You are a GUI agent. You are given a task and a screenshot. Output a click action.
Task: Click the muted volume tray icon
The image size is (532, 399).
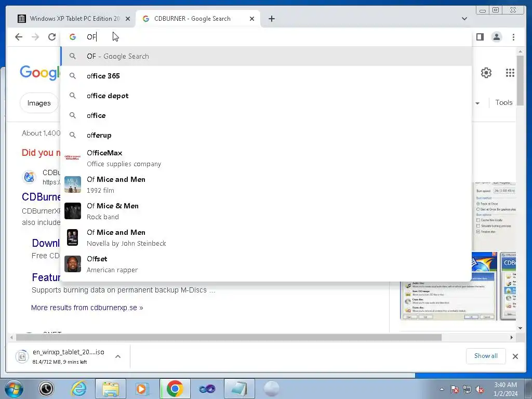(480, 389)
